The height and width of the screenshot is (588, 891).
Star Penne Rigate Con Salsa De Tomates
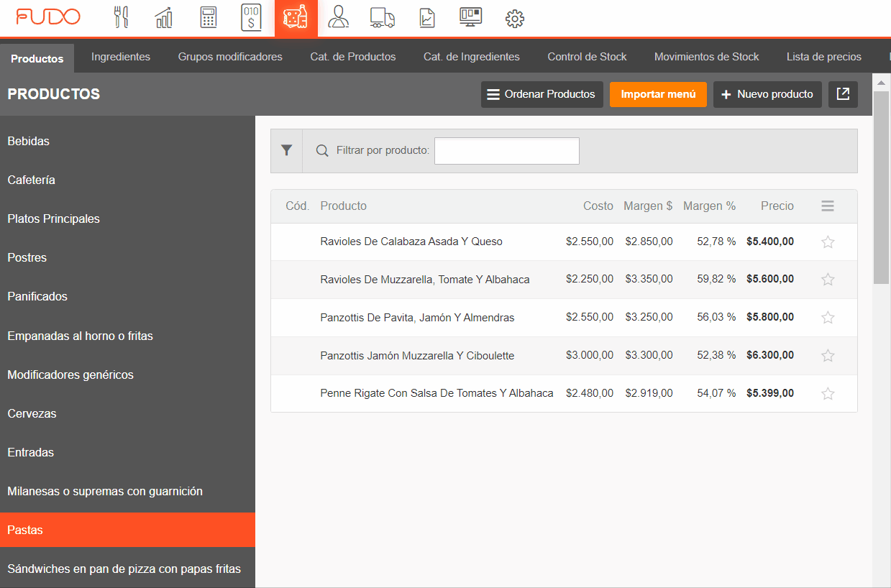click(828, 394)
